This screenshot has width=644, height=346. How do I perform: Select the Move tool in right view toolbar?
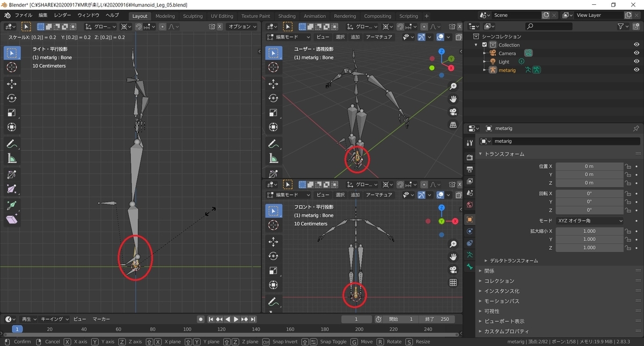[x=12, y=84]
